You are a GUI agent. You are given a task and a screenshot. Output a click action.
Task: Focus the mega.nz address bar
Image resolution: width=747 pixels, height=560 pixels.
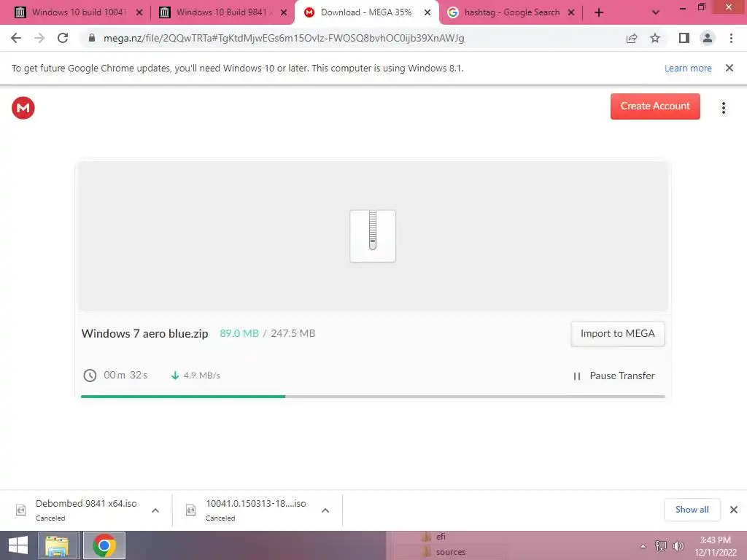tap(352, 38)
